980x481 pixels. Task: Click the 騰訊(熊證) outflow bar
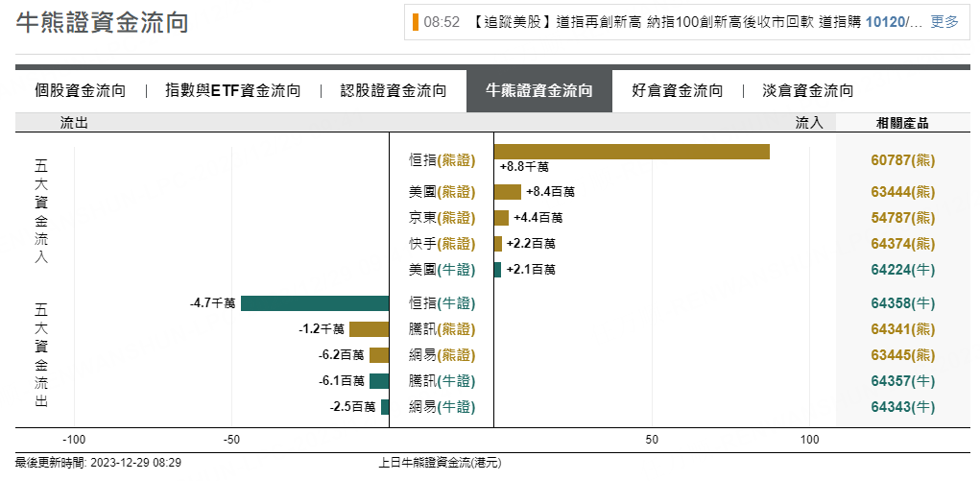(369, 329)
